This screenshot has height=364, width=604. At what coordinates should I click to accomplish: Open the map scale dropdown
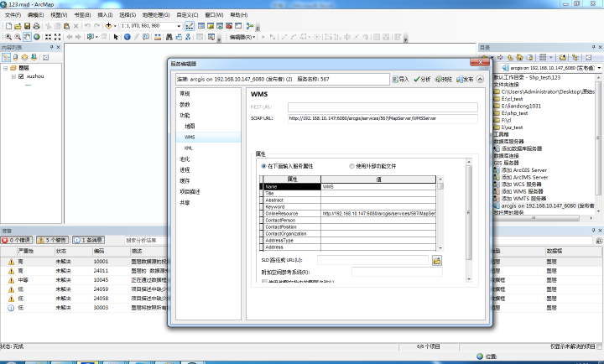179,26
